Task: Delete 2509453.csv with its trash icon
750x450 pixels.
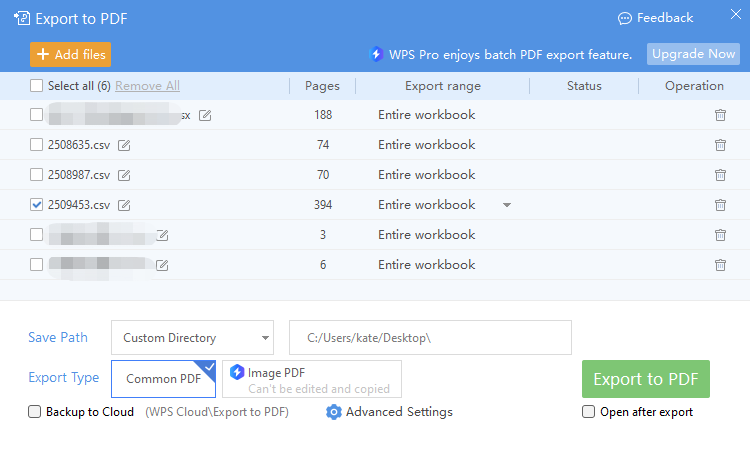Action: click(x=720, y=205)
